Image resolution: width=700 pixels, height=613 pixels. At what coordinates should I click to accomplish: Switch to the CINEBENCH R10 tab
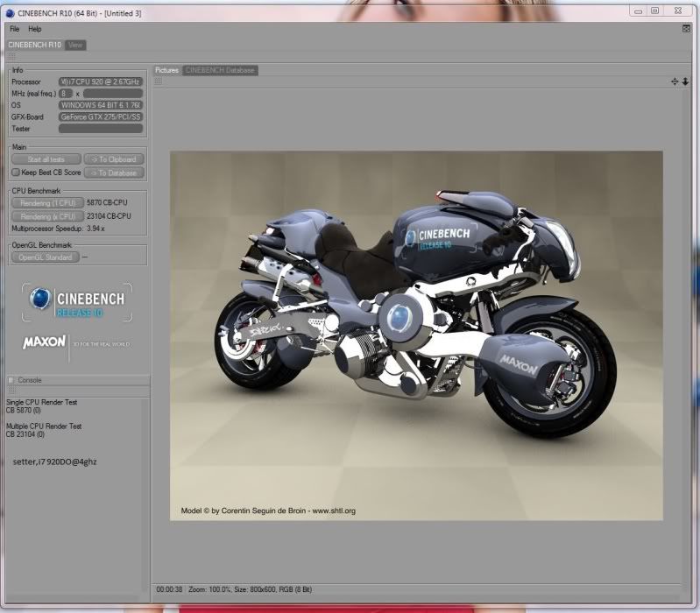(34, 45)
